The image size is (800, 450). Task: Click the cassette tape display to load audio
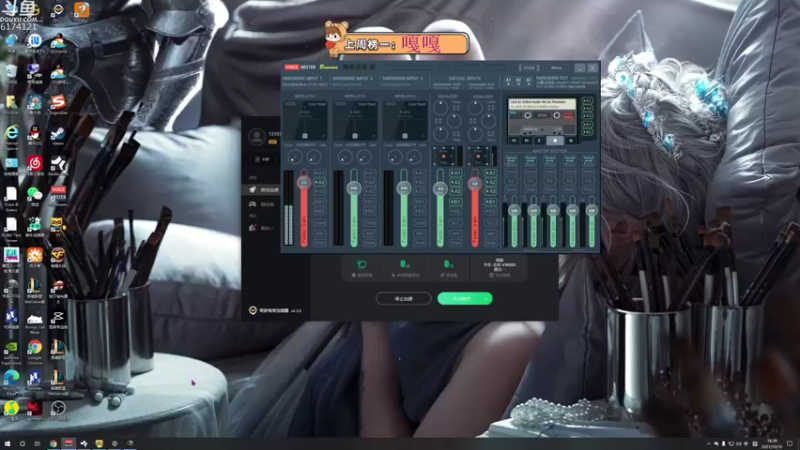(542, 105)
